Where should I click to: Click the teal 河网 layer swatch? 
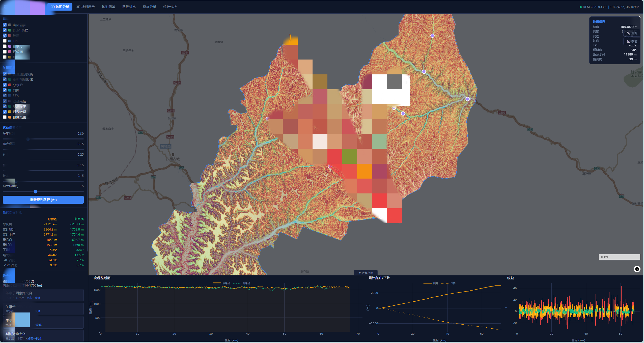tap(10, 90)
